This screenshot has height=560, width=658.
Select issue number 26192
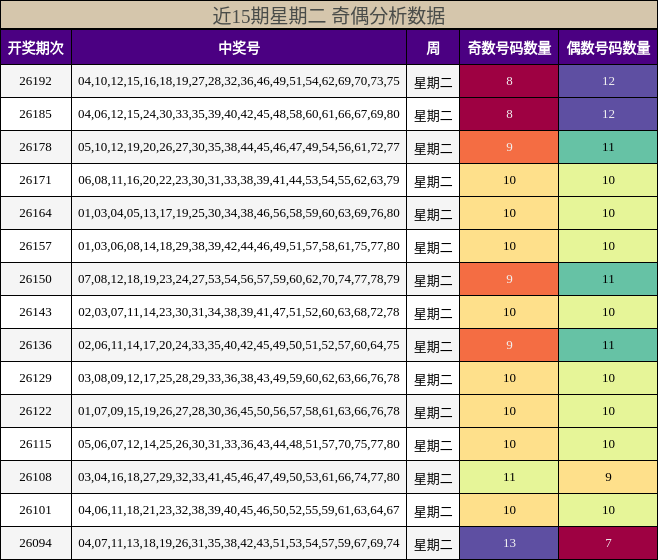click(x=35, y=81)
